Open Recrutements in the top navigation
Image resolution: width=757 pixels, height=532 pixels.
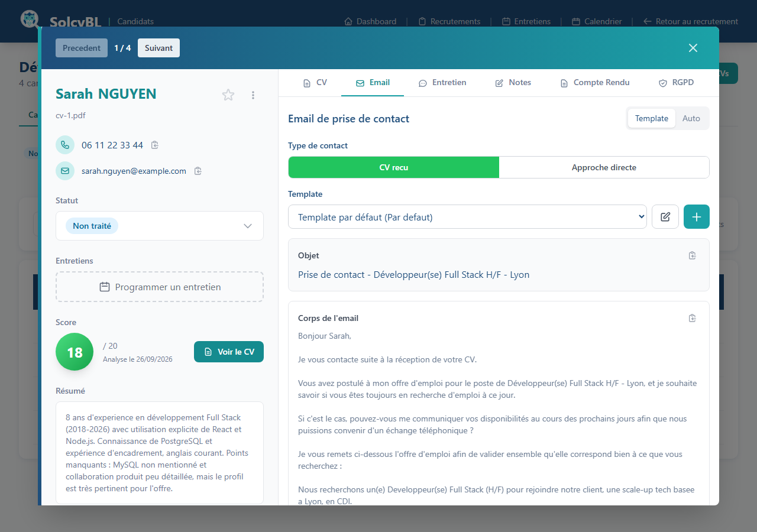449,21
